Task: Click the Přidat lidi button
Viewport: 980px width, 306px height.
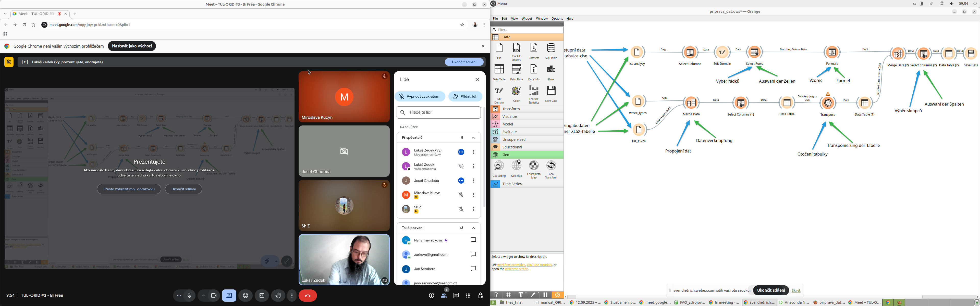Action: click(465, 97)
